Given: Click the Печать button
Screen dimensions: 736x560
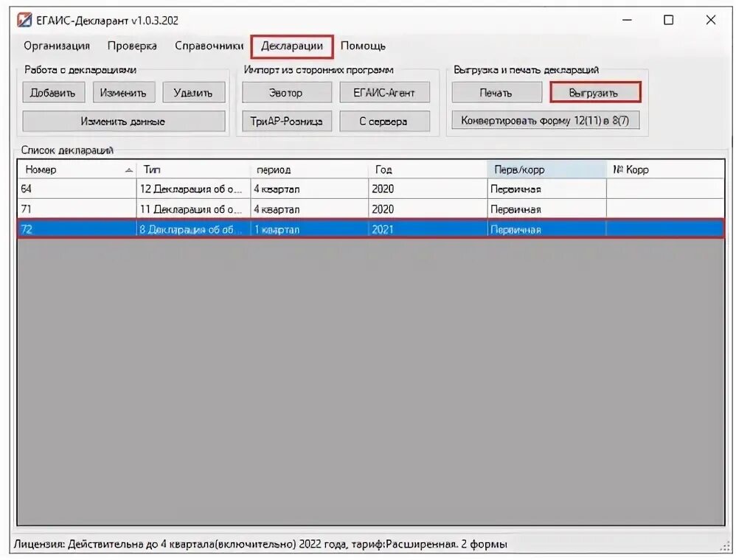Looking at the screenshot, I should (x=496, y=92).
